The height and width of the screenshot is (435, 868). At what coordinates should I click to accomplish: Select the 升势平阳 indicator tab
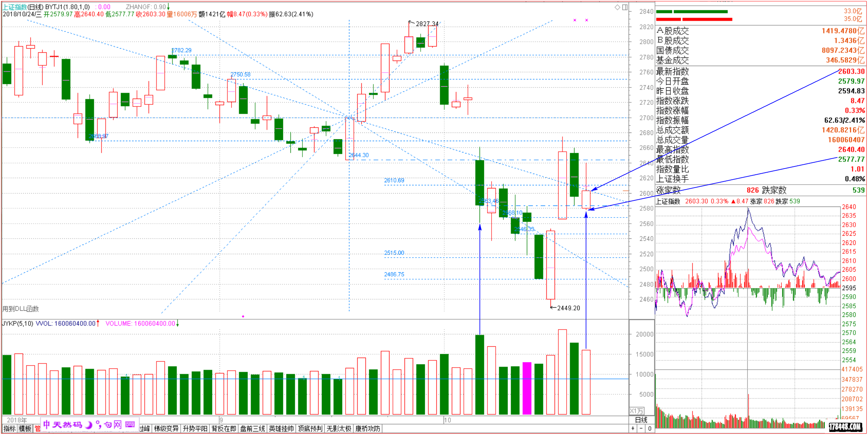(195, 428)
